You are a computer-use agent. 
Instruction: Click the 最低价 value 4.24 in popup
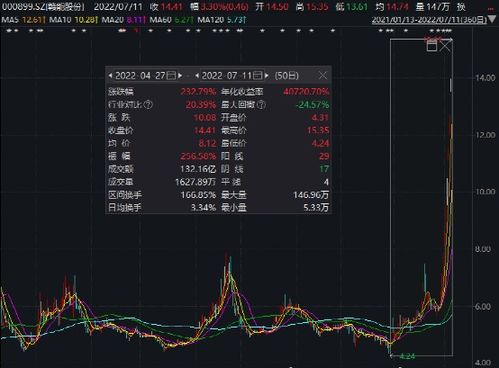tap(320, 143)
